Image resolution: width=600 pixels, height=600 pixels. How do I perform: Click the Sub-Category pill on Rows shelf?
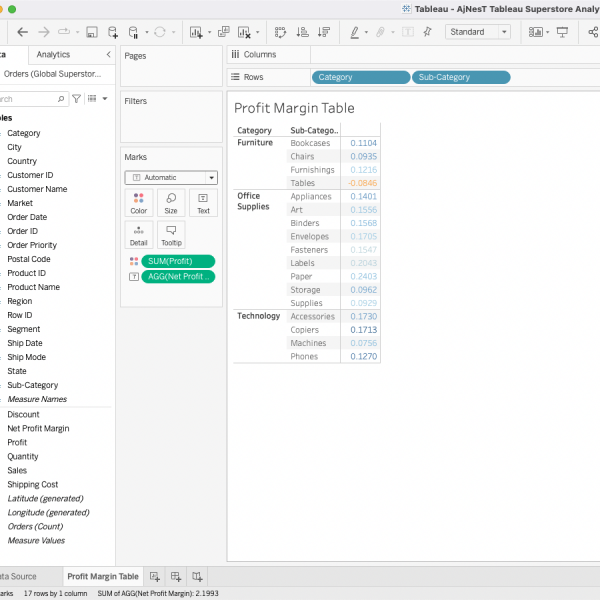pyautogui.click(x=461, y=77)
